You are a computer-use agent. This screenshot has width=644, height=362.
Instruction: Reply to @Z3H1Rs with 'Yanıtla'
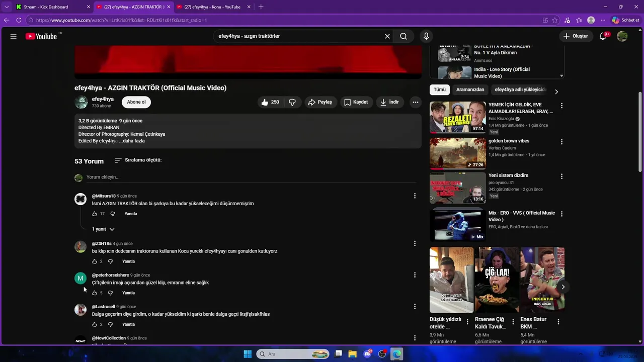pos(129,261)
